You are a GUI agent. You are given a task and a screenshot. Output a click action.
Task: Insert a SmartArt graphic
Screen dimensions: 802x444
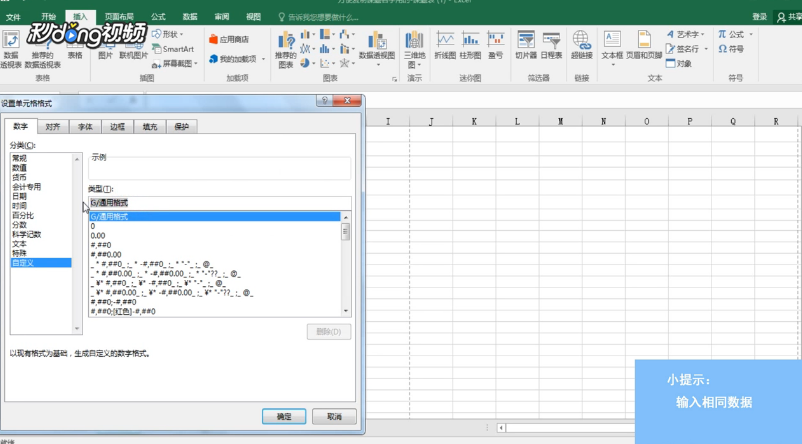173,49
